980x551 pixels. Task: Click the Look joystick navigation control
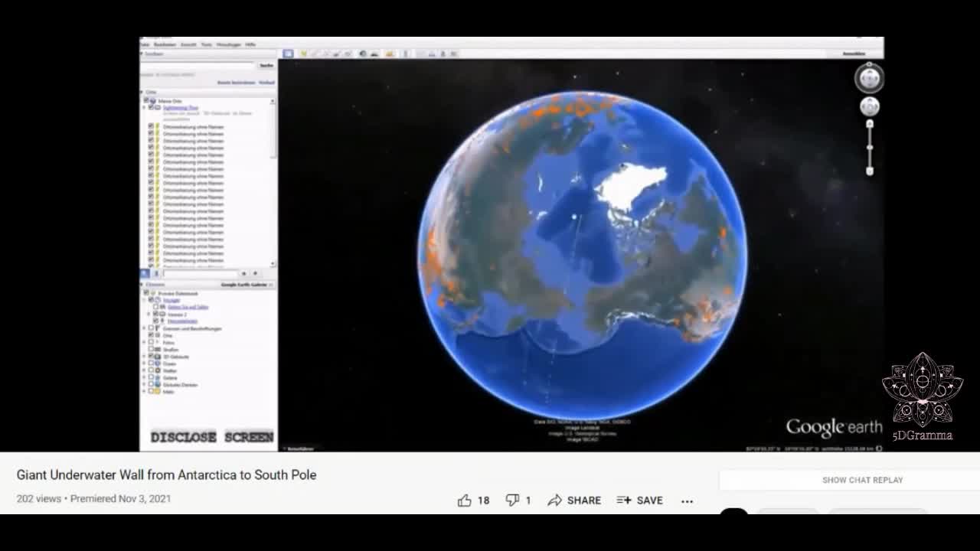[869, 77]
